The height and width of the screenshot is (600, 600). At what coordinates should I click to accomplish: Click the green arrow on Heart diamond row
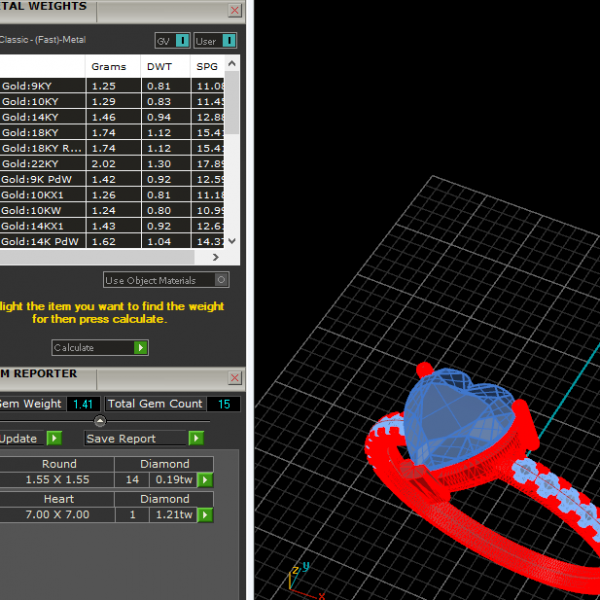pyautogui.click(x=205, y=515)
